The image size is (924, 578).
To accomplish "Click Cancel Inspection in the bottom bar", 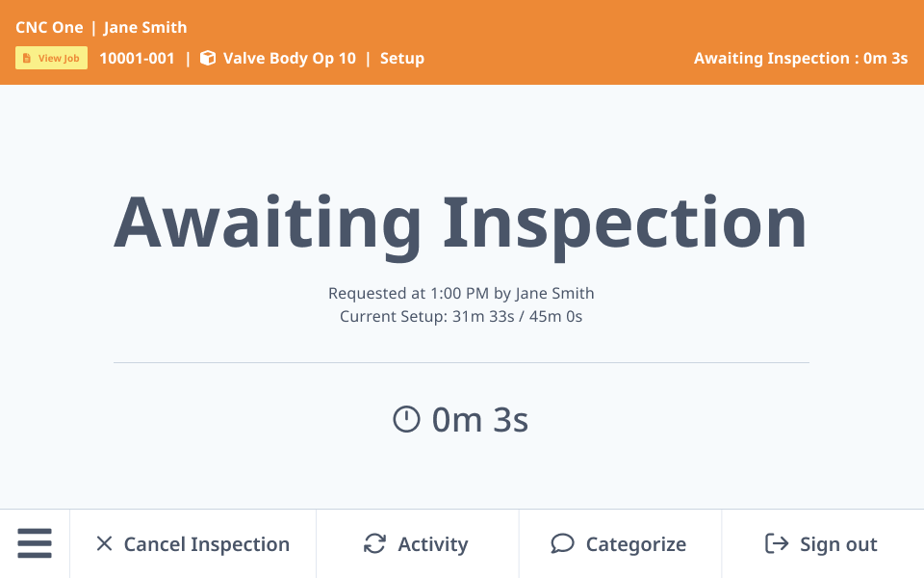I will (x=206, y=544).
